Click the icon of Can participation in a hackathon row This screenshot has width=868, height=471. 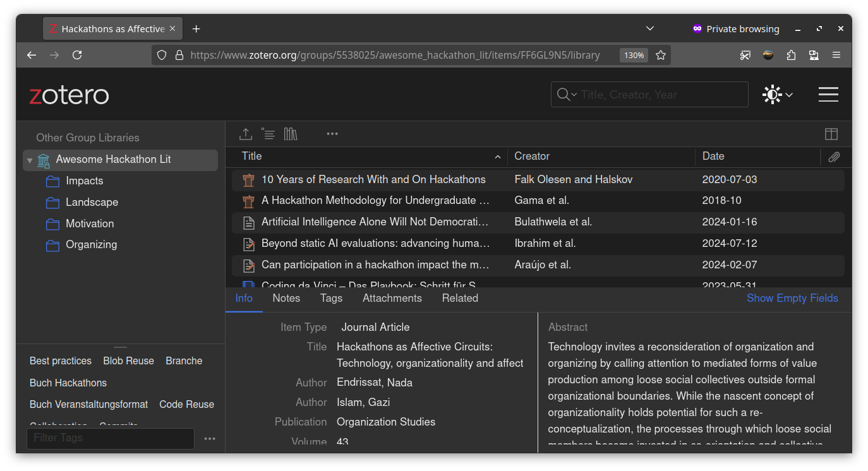tap(249, 265)
